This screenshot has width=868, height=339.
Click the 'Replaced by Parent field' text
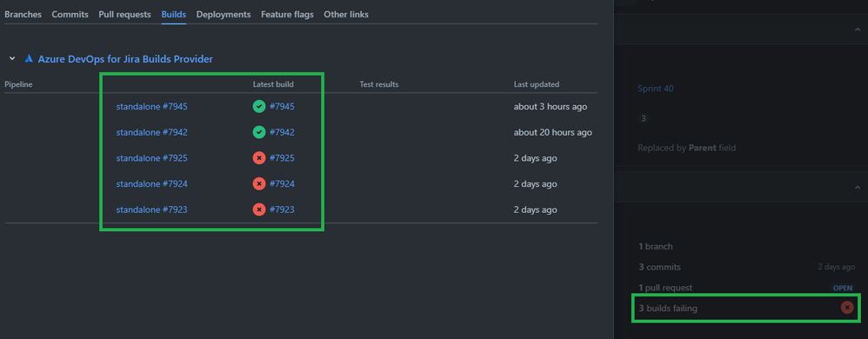[x=686, y=149]
